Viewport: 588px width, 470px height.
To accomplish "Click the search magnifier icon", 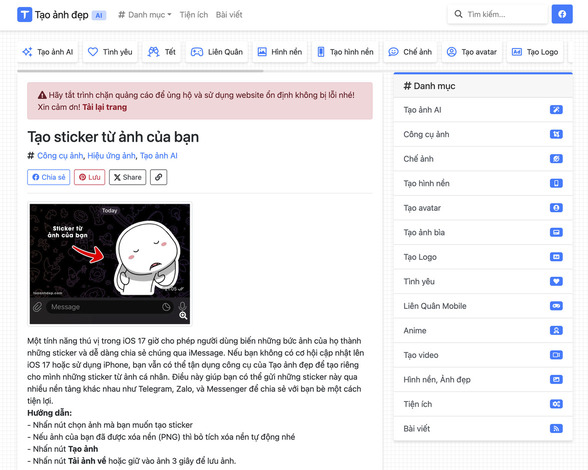I will 458,14.
